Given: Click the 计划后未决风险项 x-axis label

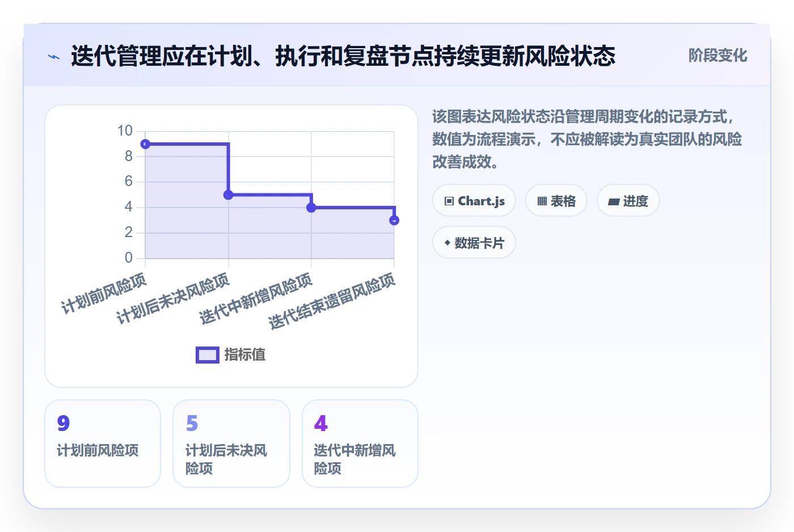Looking at the screenshot, I should point(173,298).
